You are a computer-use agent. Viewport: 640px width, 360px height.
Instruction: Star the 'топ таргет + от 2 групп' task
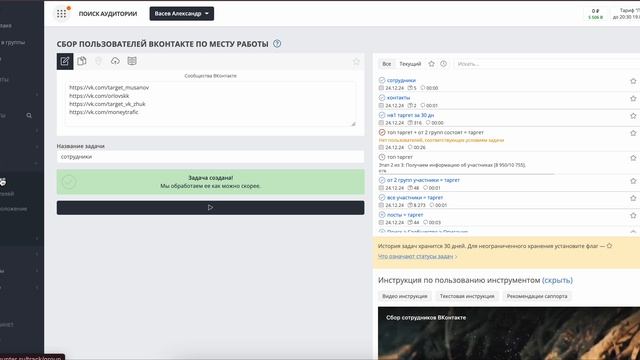tap(633, 133)
